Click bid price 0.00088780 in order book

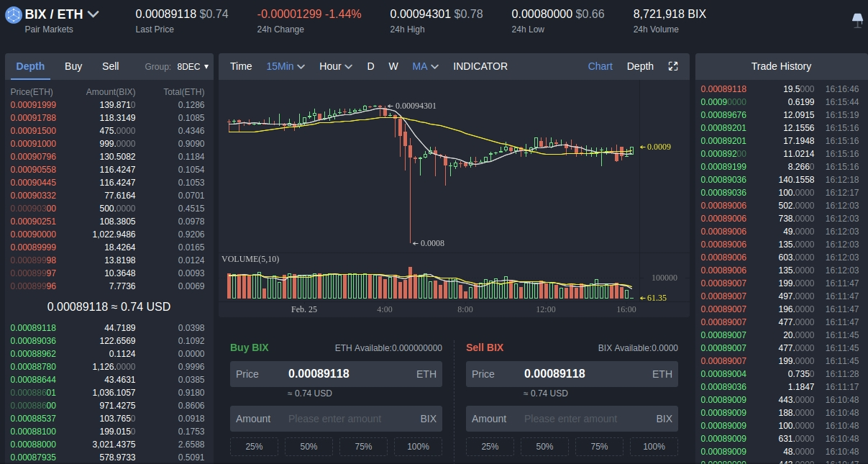(x=33, y=367)
